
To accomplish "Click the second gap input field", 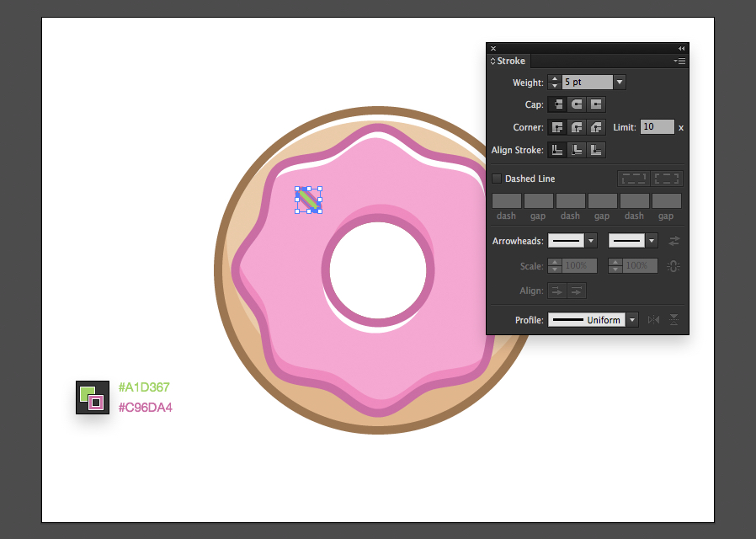I will point(603,200).
